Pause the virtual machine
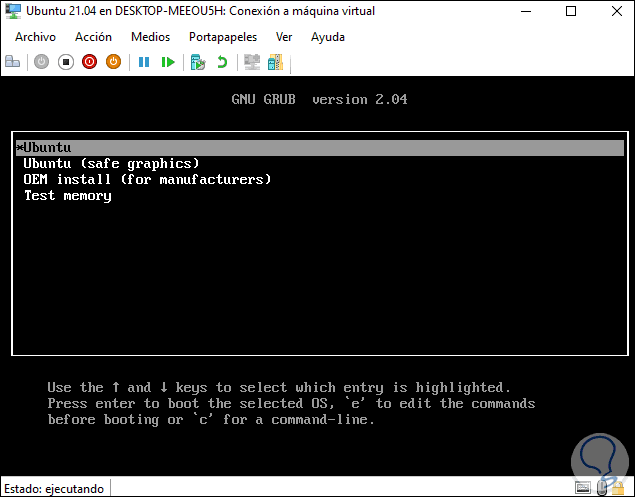The height and width of the screenshot is (497, 635). coord(144,62)
